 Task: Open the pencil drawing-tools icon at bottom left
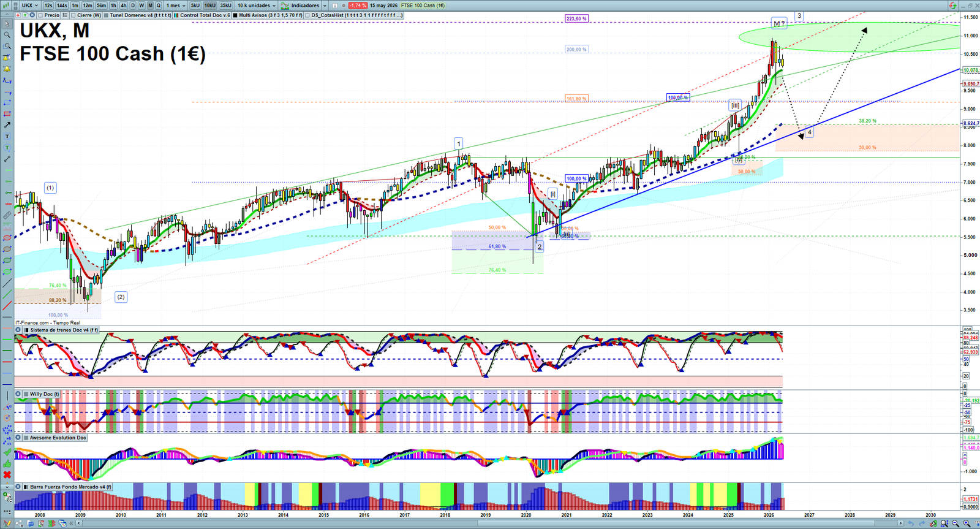click(7, 523)
